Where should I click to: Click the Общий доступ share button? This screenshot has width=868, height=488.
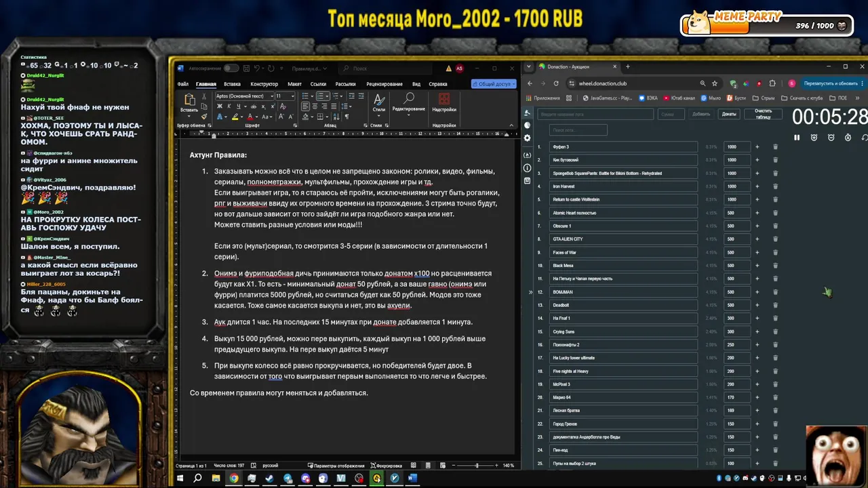coord(494,84)
